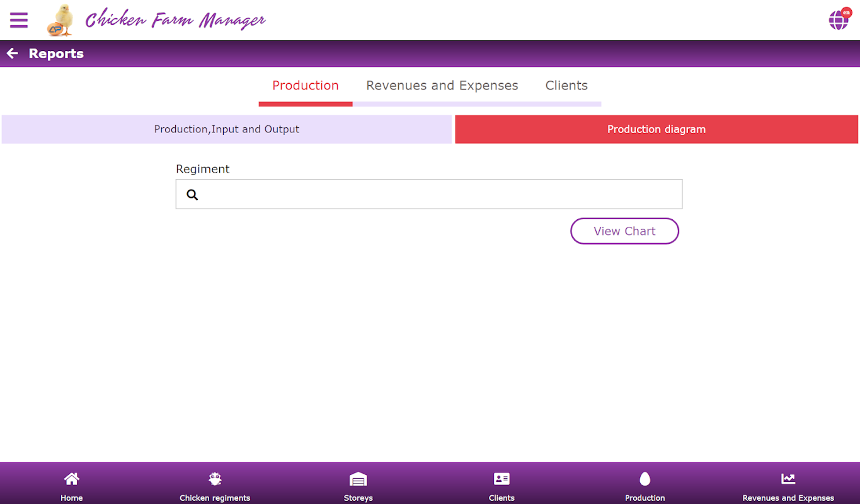Go back using the Reports arrow
This screenshot has height=504, width=860.
point(13,54)
